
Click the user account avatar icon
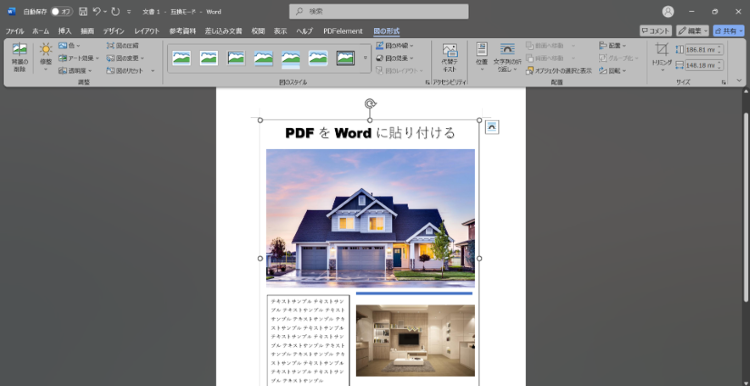pyautogui.click(x=668, y=11)
